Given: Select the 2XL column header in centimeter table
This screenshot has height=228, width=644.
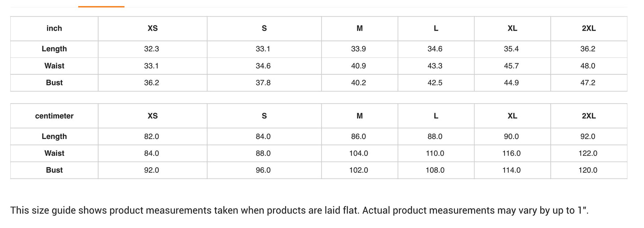Looking at the screenshot, I should point(588,116).
